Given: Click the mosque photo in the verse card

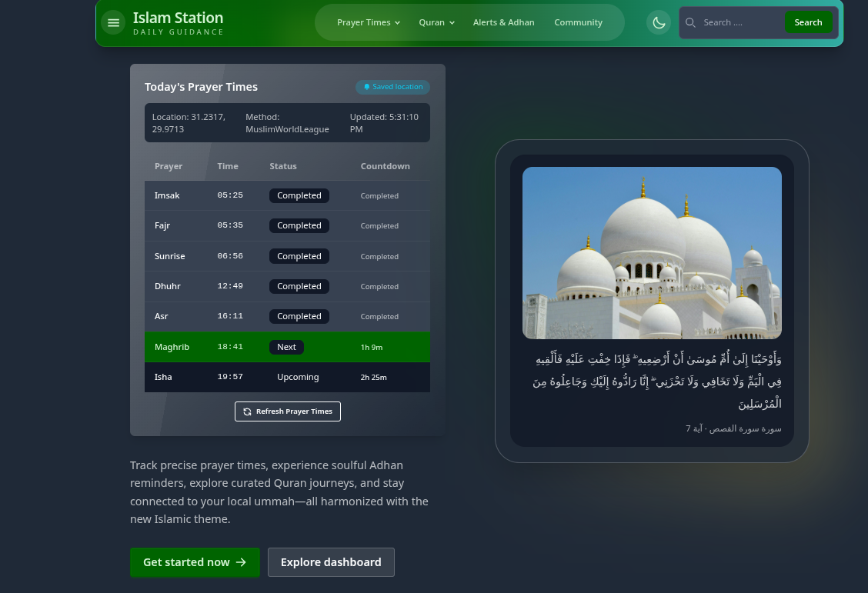Looking at the screenshot, I should point(652,252).
